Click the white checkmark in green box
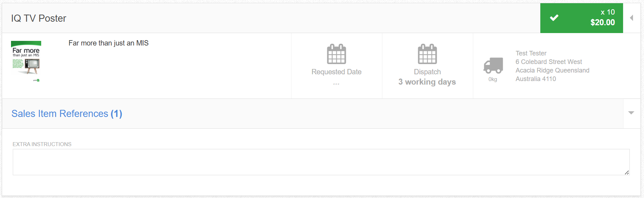Viewport: 644px width, 198px height. click(554, 18)
